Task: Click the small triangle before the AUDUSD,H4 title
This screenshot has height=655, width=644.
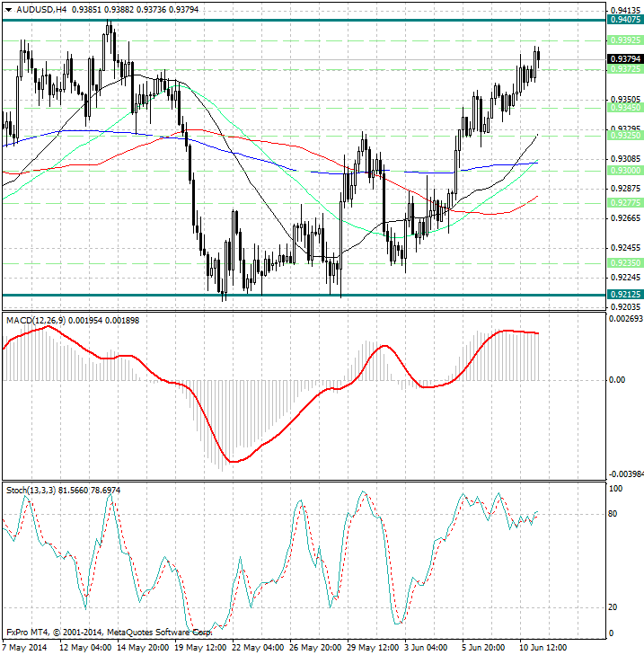Action: pyautogui.click(x=8, y=10)
